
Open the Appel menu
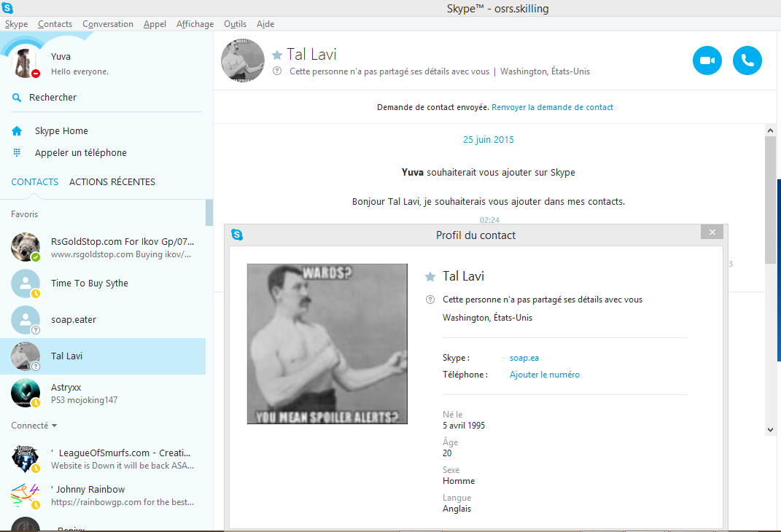[155, 24]
